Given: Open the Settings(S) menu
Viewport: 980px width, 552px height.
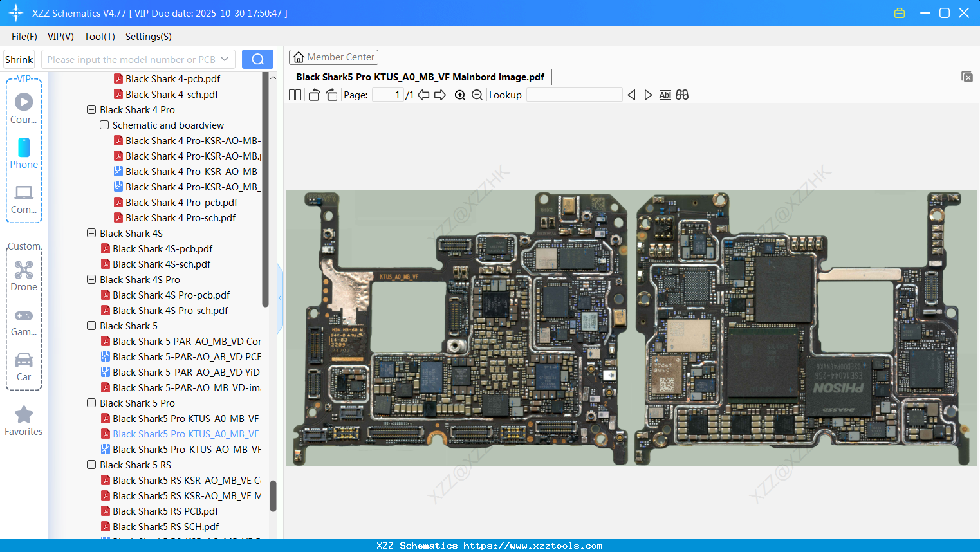Looking at the screenshot, I should coord(148,37).
